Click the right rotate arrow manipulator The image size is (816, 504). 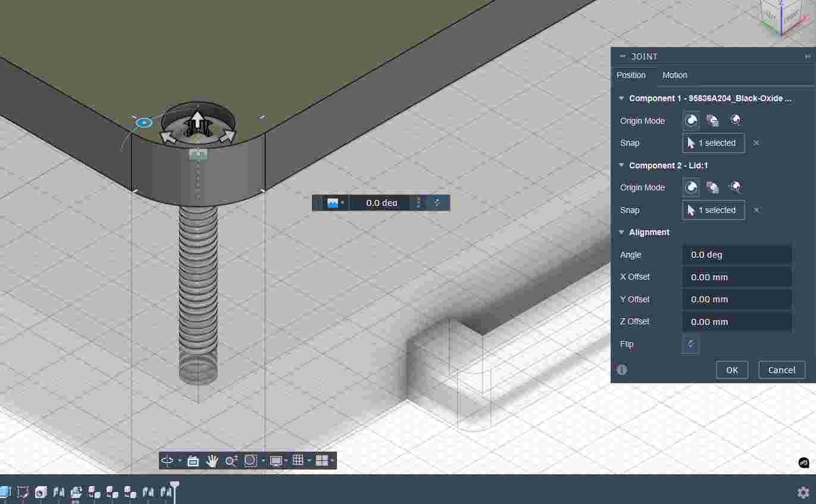tap(227, 137)
